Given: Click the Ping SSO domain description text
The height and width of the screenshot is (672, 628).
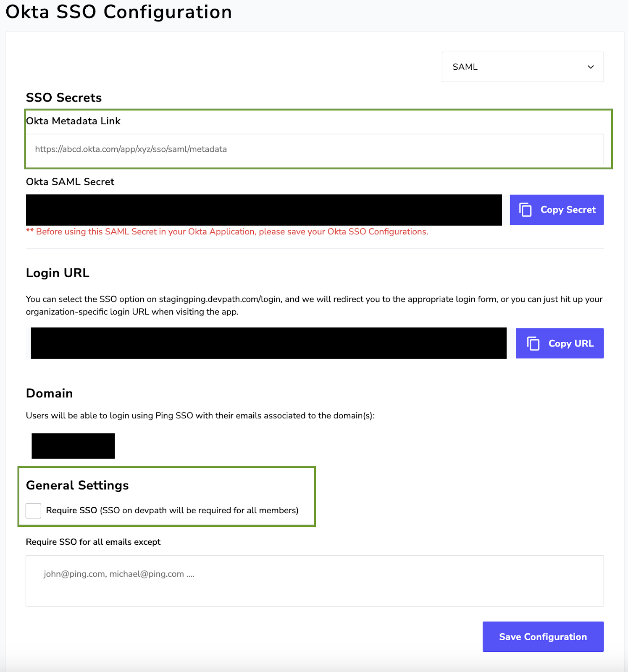Looking at the screenshot, I should (x=200, y=416).
